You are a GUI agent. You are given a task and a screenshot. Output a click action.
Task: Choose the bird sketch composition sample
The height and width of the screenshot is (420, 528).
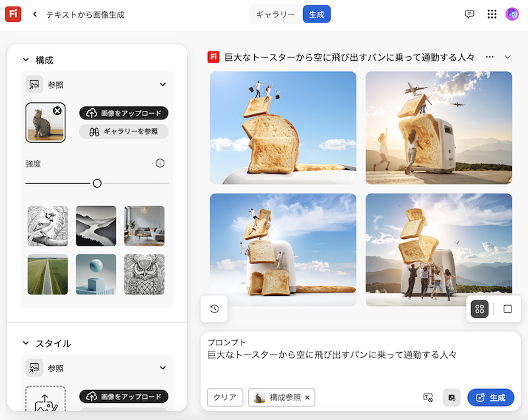[x=48, y=226]
